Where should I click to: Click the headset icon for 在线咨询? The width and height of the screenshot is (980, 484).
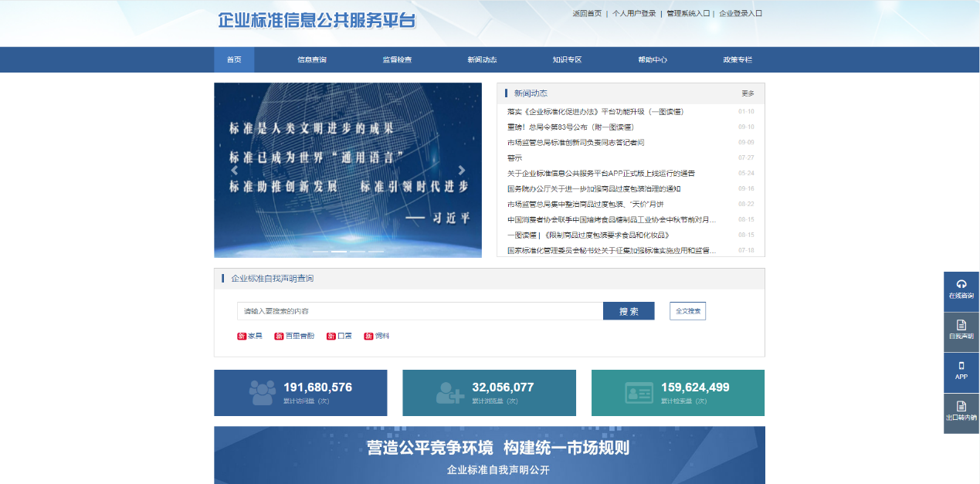(961, 284)
